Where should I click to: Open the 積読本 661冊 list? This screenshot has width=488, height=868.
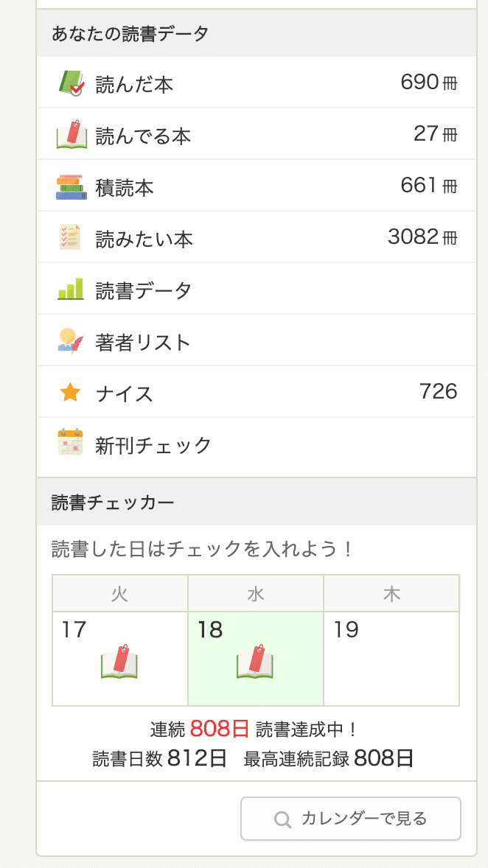click(257, 186)
